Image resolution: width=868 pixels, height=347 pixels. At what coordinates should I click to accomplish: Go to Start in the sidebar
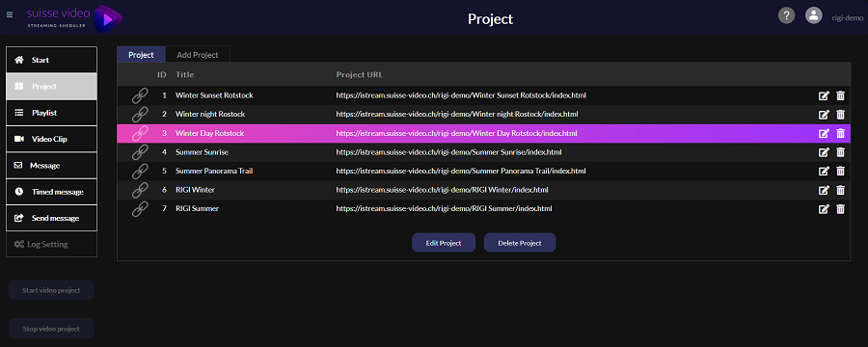[51, 60]
